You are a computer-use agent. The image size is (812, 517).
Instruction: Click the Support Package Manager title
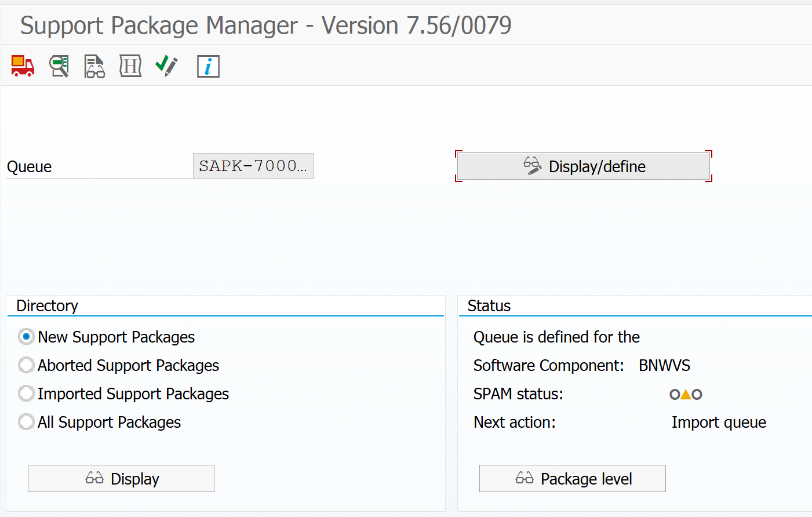[266, 26]
